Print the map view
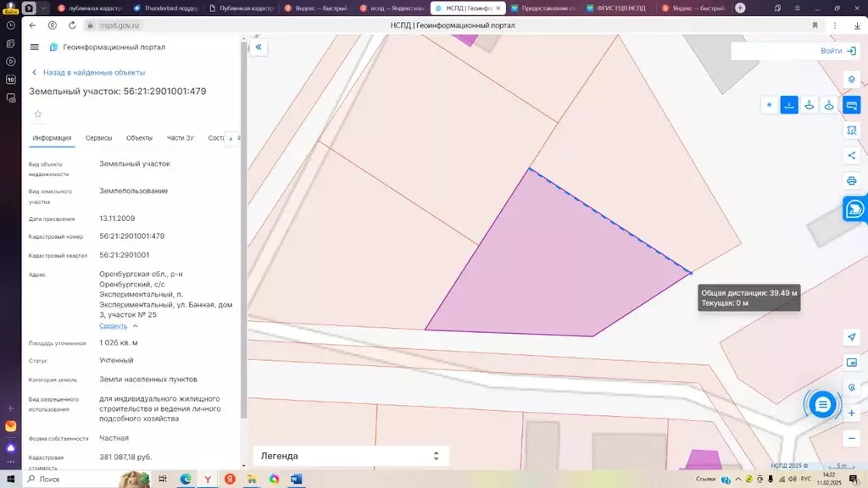Viewport: 868px width, 488px height. coord(851,181)
